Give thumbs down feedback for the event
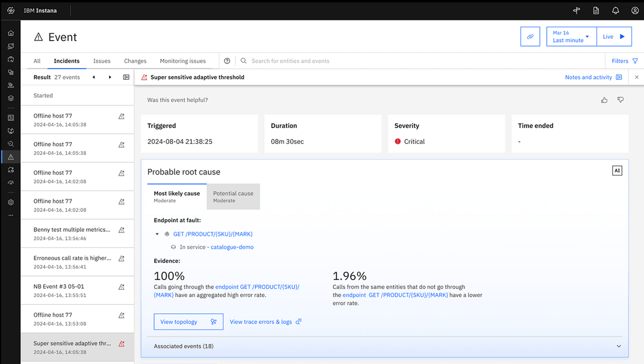This screenshot has width=644, height=364. 620,100
